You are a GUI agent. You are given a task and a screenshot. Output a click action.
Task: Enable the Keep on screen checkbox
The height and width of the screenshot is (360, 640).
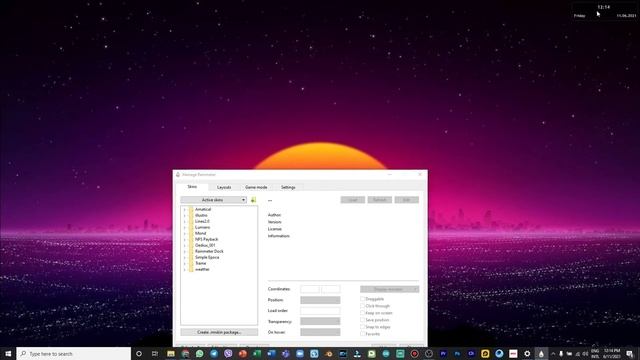(x=362, y=313)
